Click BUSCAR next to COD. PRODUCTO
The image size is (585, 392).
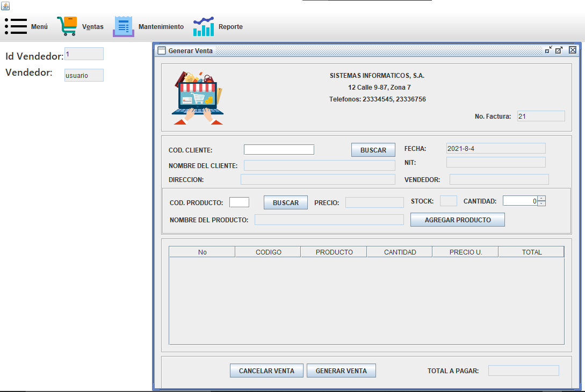tap(285, 202)
